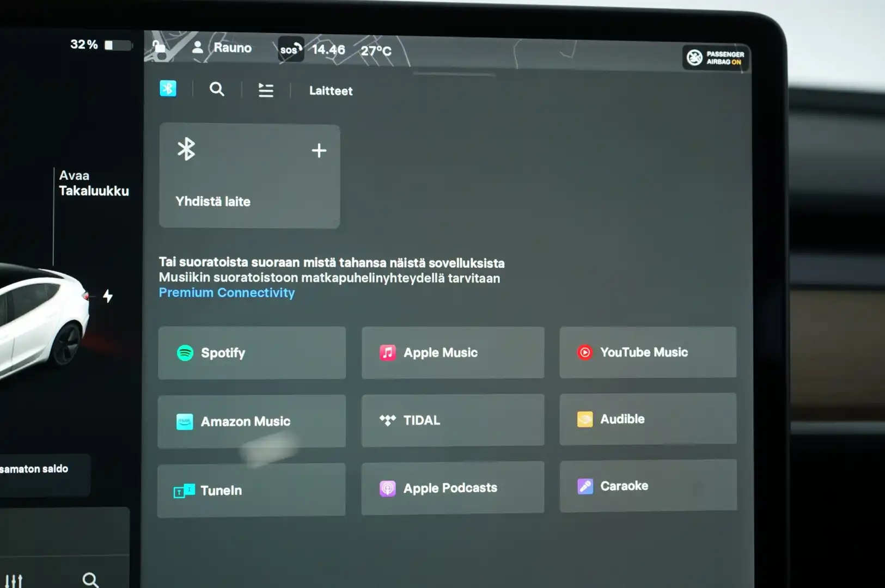Click the plus icon to add a device
The image size is (885, 588).
pyautogui.click(x=319, y=150)
